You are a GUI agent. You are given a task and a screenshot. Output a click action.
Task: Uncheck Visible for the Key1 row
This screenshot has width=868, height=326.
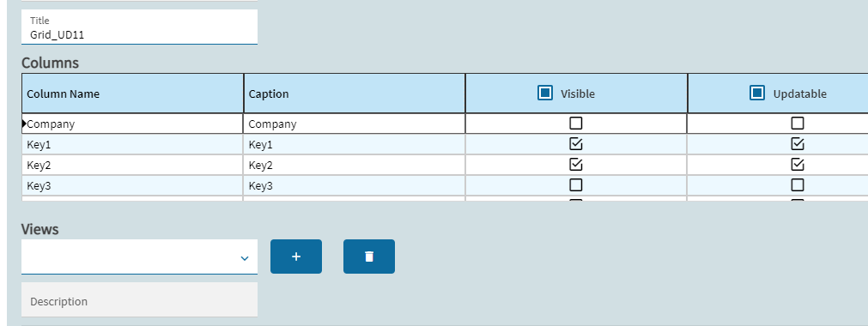coord(576,144)
